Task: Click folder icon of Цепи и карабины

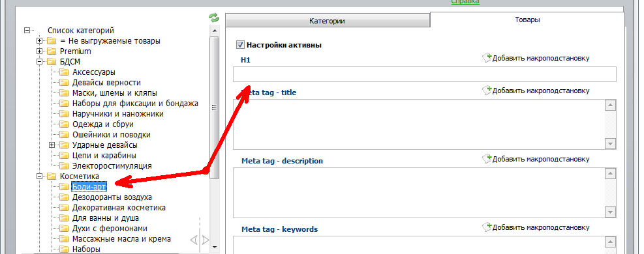Action: coord(64,156)
